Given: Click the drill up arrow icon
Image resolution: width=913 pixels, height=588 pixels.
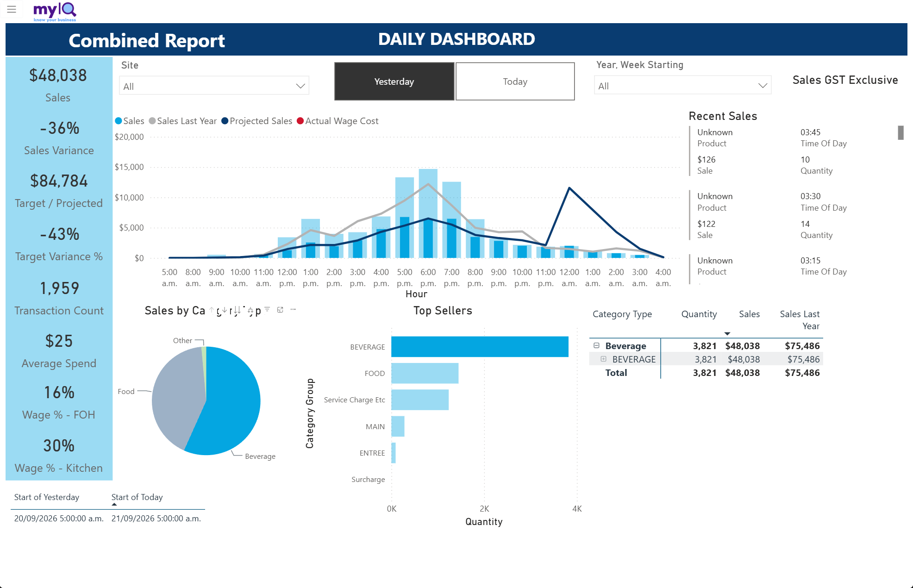Looking at the screenshot, I should [x=212, y=310].
